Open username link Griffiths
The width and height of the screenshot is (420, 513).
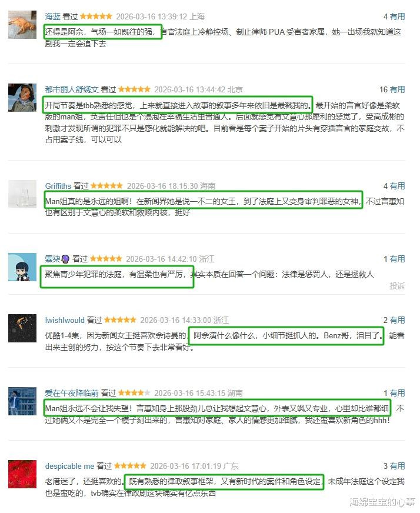click(58, 186)
